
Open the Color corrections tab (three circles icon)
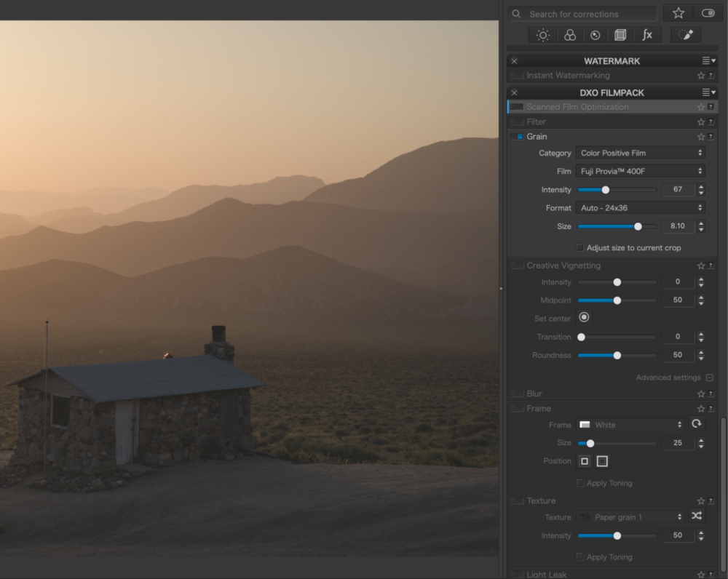pyautogui.click(x=570, y=35)
